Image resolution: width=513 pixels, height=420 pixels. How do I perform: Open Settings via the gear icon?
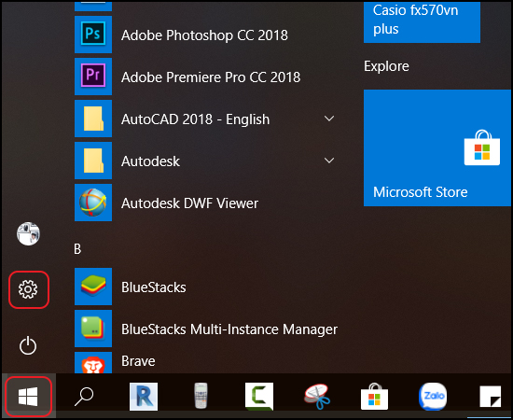click(x=28, y=289)
